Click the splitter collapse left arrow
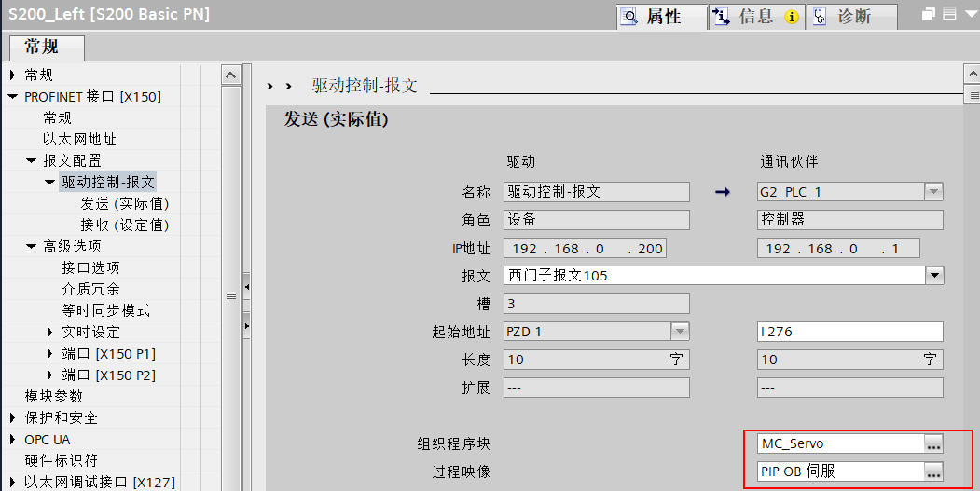Image resolution: width=980 pixels, height=491 pixels. pyautogui.click(x=246, y=287)
